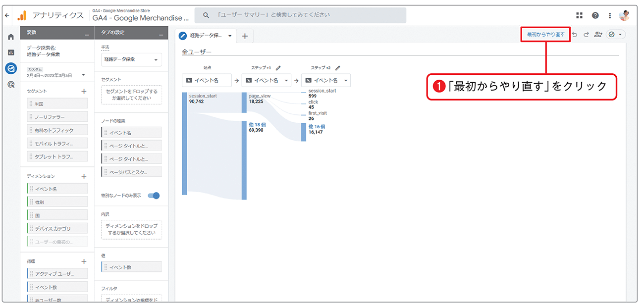This screenshot has height=305, width=644.
Task: Open the Google Analytics logo
Action: point(22,15)
